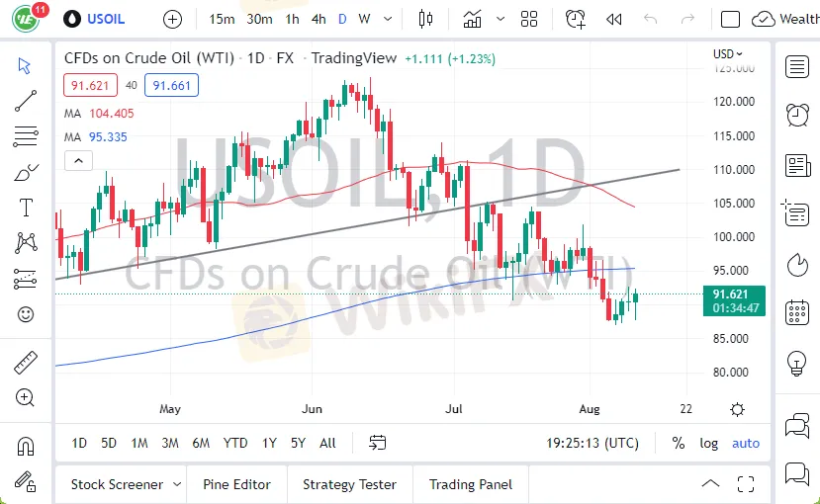Expand the Stock Screener dropdown arrow

[x=177, y=484]
